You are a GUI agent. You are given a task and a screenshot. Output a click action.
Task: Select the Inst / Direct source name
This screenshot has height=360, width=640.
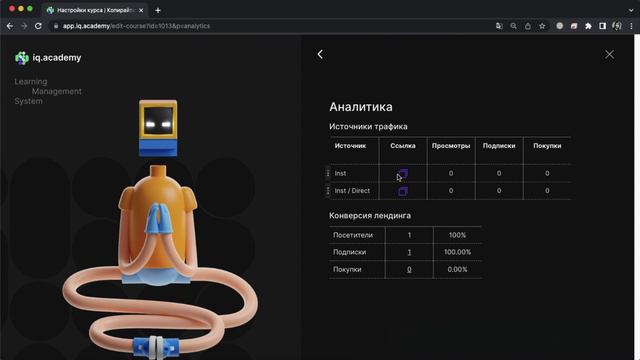(x=352, y=191)
